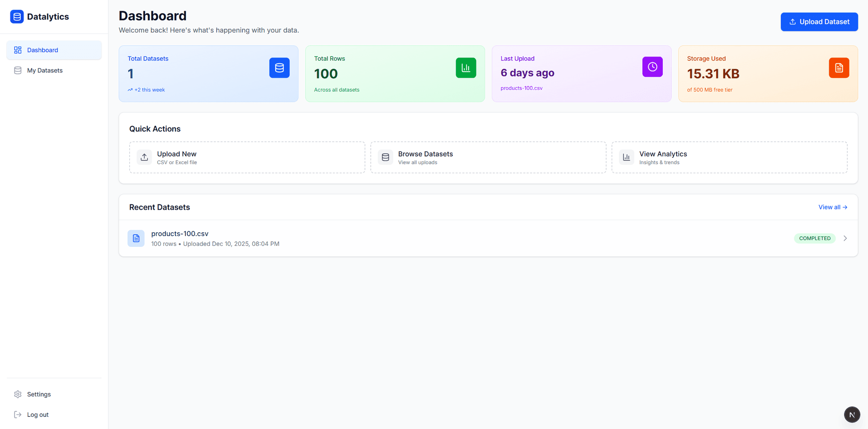Click the Datalytics logo icon in sidebar
The height and width of the screenshot is (429, 868).
[x=17, y=16]
